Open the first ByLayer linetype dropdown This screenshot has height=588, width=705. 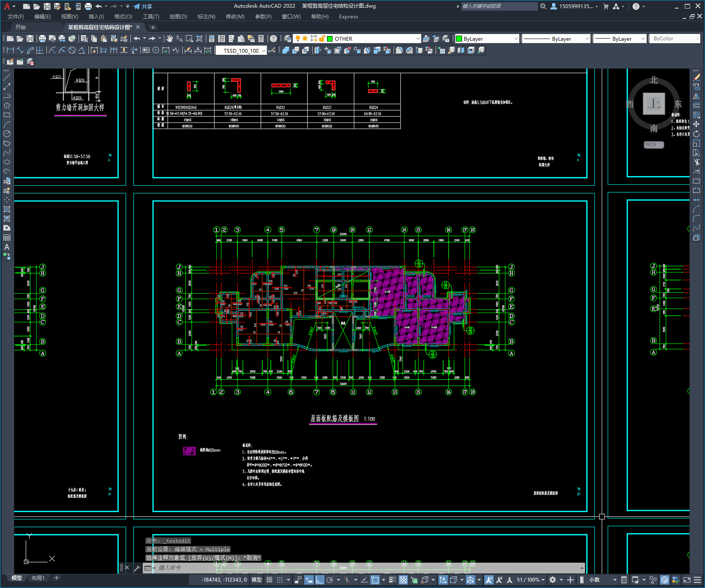587,39
